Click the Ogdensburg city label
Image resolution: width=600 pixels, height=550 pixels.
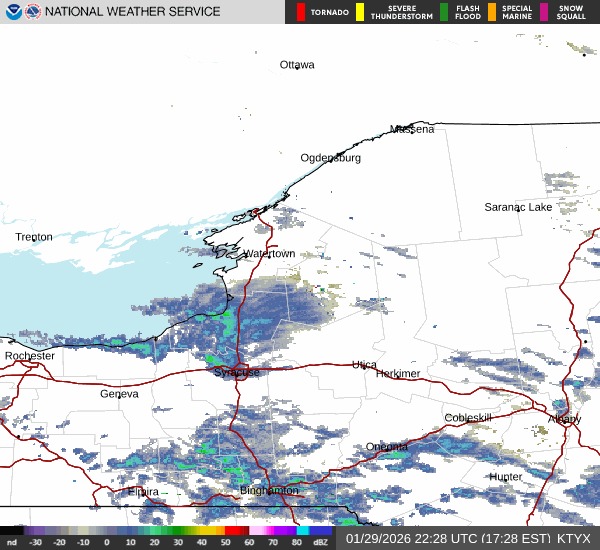click(331, 158)
